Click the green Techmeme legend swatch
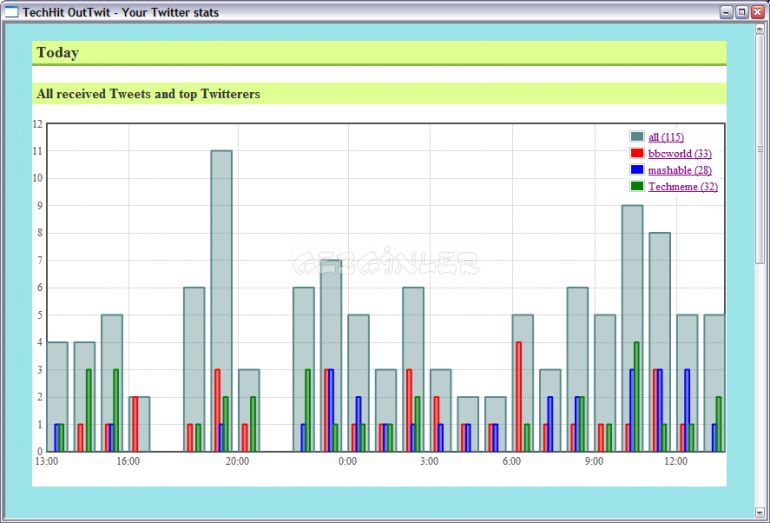This screenshot has height=523, width=770. click(637, 186)
